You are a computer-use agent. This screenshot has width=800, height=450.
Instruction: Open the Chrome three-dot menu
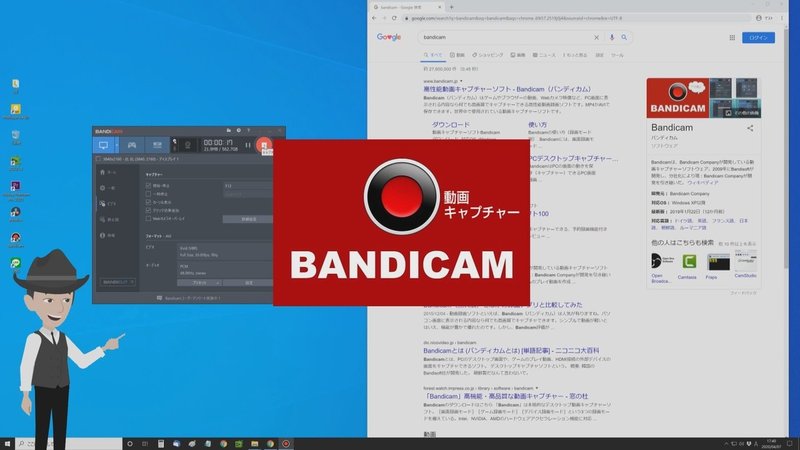tap(782, 18)
